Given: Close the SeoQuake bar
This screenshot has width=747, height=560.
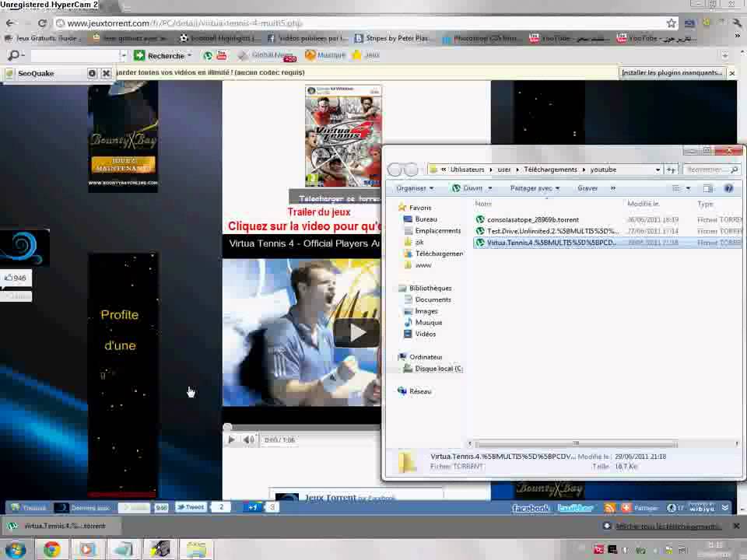Looking at the screenshot, I should 107,73.
